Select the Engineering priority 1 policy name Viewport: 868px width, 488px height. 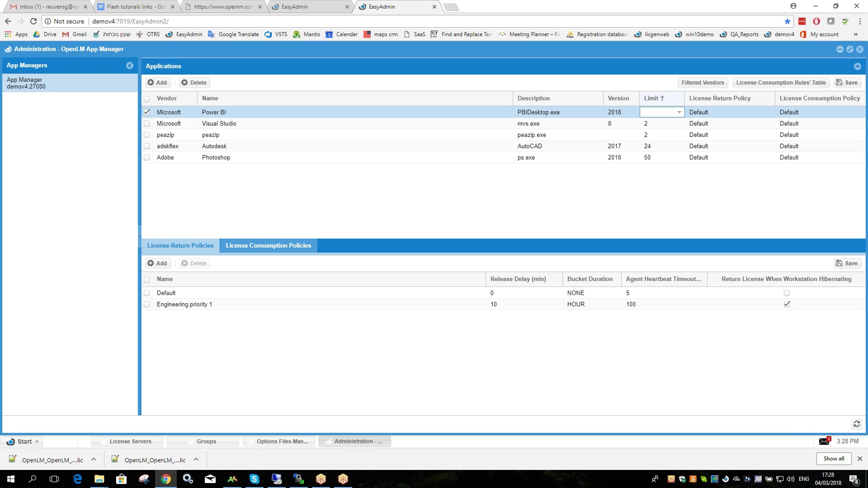click(x=184, y=304)
